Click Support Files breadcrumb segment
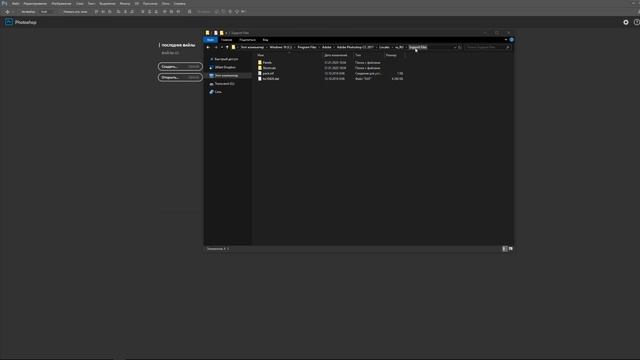Screen dimensions: 640x360 click(418, 47)
